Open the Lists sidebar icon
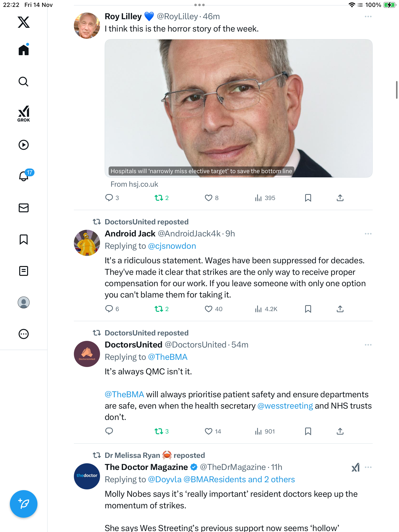 [x=24, y=271]
